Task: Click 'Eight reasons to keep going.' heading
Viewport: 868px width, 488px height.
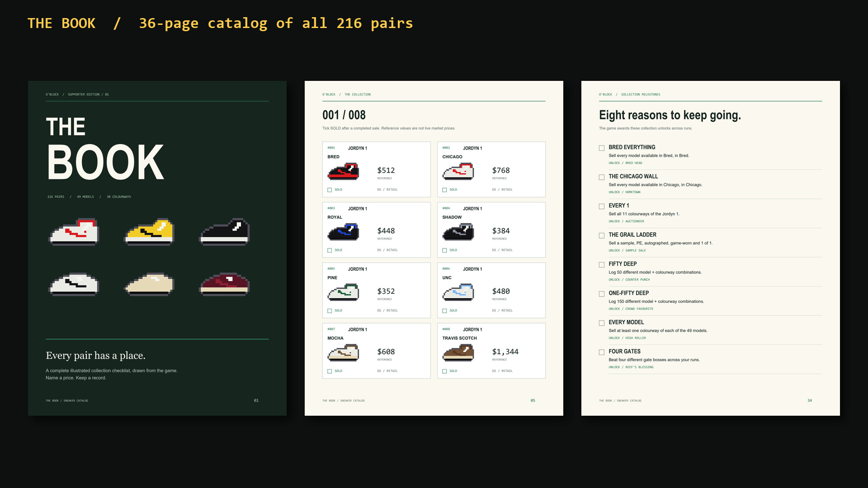Action: click(x=670, y=115)
